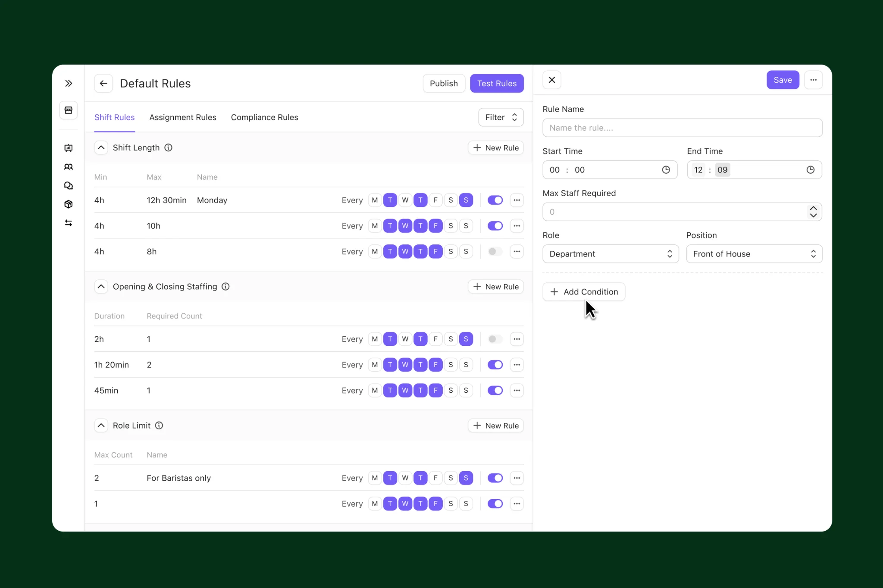Select the storefront icon in the sidebar
Viewport: 883px width, 588px height.
69,110
